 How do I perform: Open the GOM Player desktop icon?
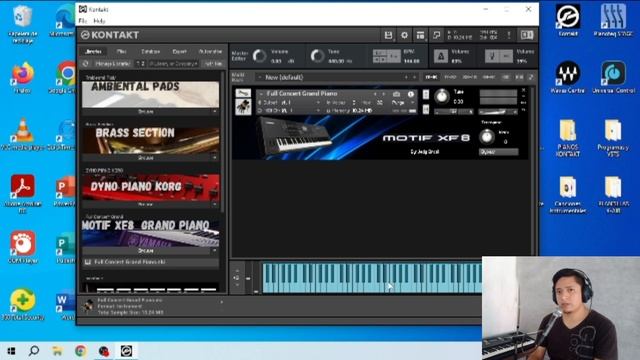[22, 247]
